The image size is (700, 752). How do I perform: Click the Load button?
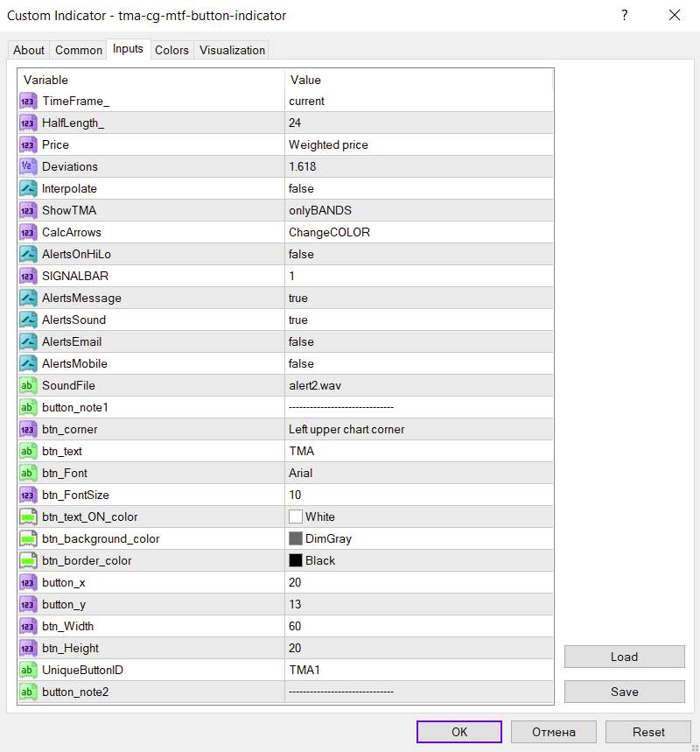pyautogui.click(x=624, y=657)
